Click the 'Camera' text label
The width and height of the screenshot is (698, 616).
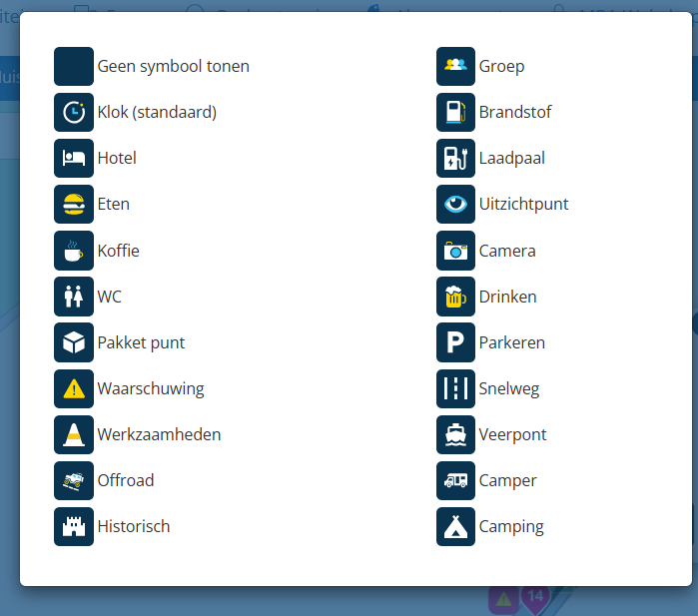click(507, 251)
